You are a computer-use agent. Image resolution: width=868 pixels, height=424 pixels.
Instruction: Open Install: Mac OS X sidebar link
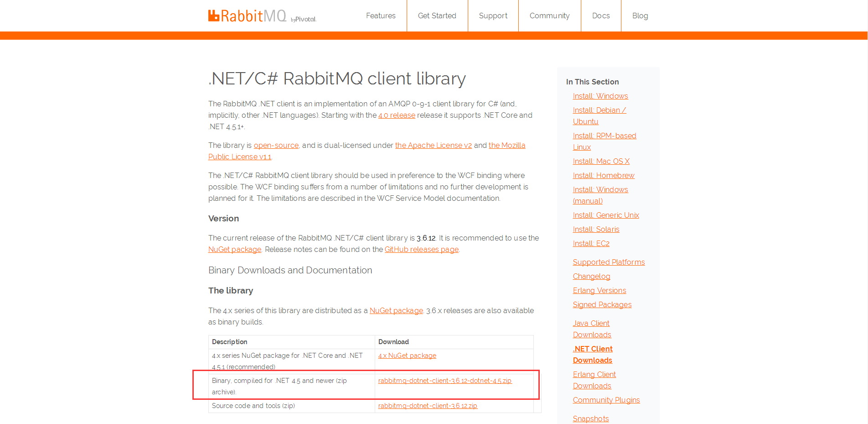(601, 161)
